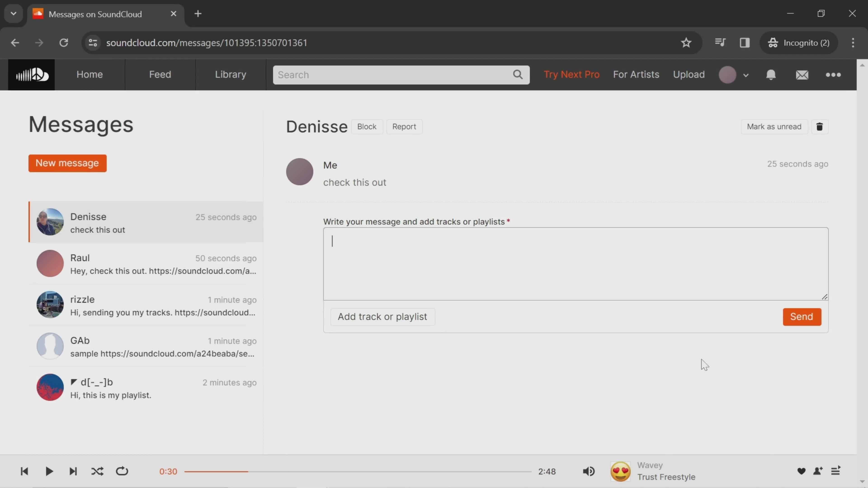Click the heart favorite icon for Wavey
This screenshot has width=868, height=488.
[x=801, y=471]
